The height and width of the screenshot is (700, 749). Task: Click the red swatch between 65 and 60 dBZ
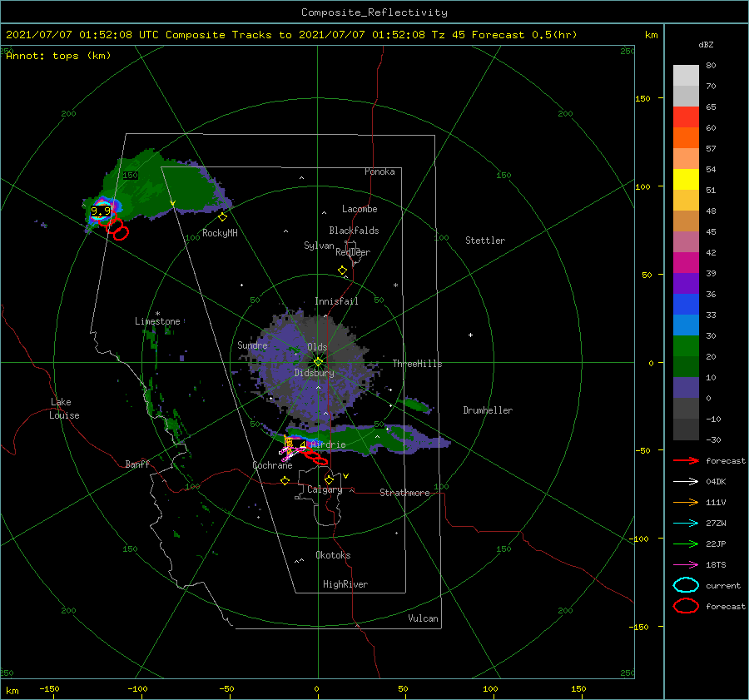point(686,117)
